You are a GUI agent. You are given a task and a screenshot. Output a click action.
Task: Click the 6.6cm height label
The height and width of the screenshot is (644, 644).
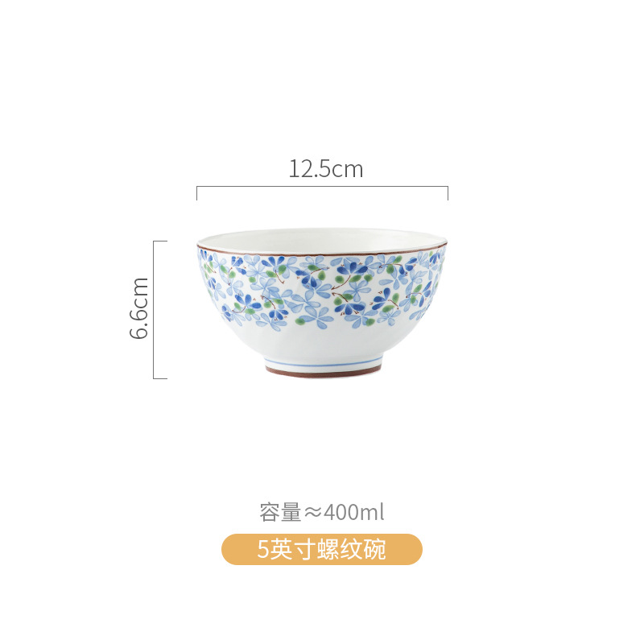(138, 308)
